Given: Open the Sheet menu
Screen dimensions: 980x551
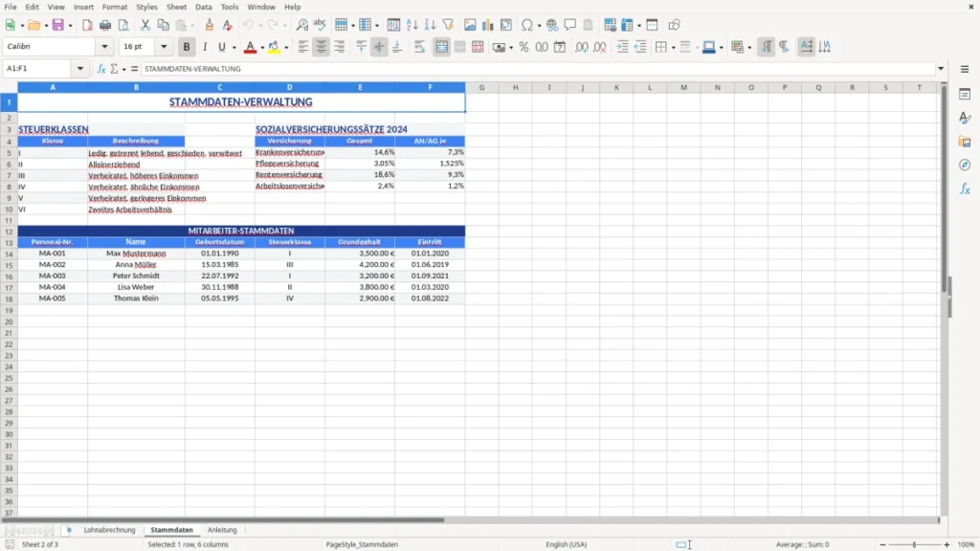Looking at the screenshot, I should (176, 7).
